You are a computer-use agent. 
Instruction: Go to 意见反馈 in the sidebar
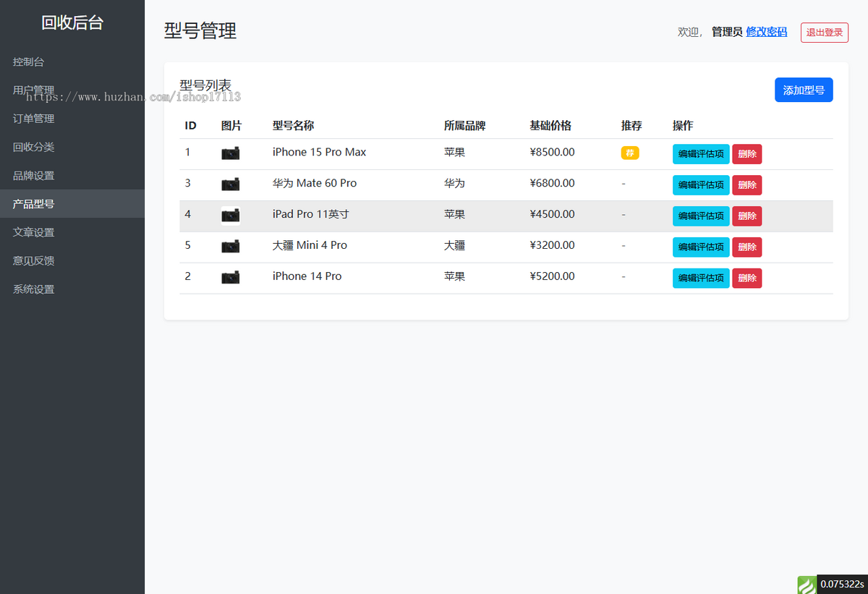coord(72,260)
